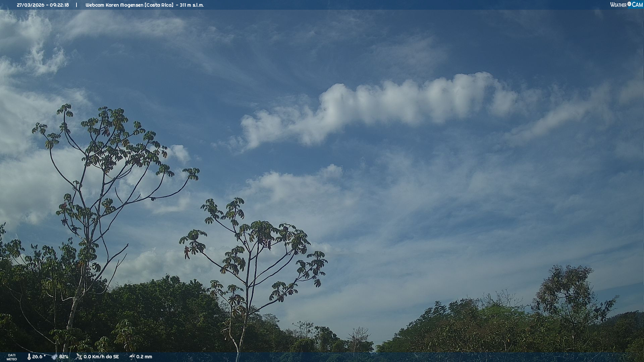Image resolution: width=644 pixels, height=362 pixels.
Task: Click the WeatherCam logo
Action: click(626, 5)
